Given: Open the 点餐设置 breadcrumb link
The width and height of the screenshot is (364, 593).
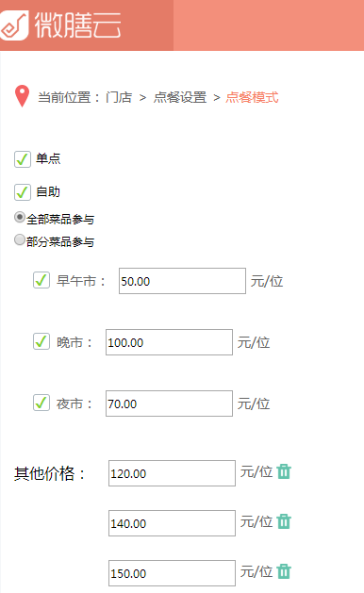Looking at the screenshot, I should pyautogui.click(x=180, y=97).
